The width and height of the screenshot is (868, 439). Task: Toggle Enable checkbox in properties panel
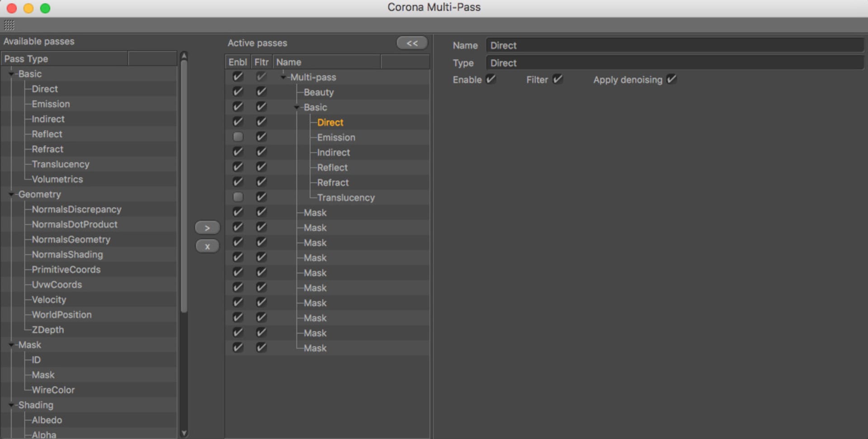point(491,79)
